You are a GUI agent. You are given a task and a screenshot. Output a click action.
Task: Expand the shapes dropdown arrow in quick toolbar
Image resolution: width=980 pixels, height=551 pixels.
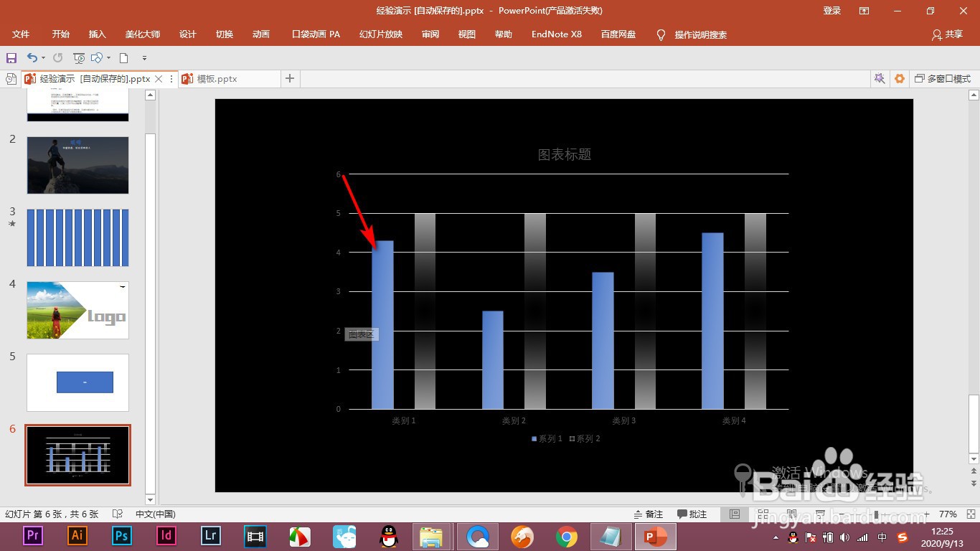(x=108, y=58)
